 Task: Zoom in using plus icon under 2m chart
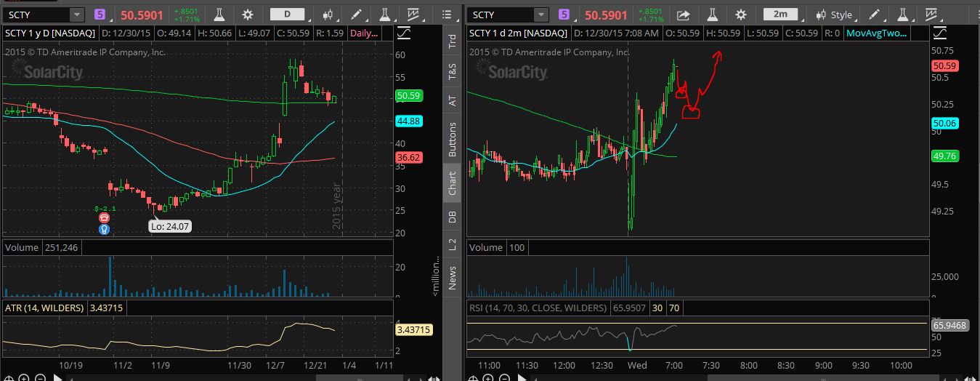point(487,377)
